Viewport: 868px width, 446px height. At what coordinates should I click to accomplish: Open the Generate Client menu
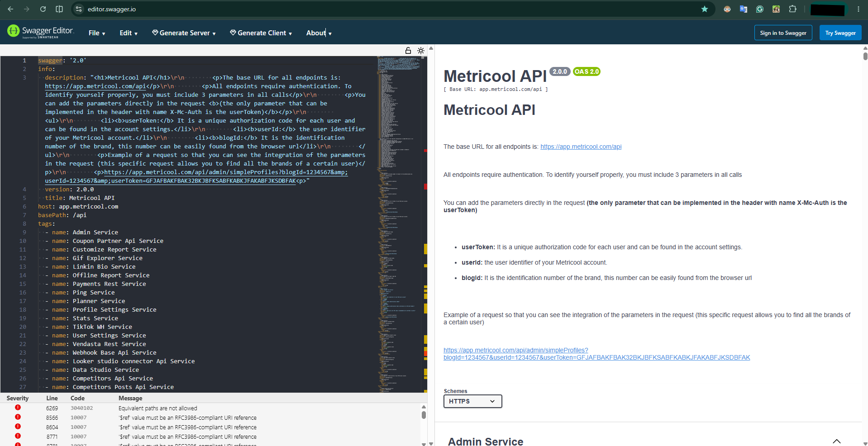pos(261,33)
